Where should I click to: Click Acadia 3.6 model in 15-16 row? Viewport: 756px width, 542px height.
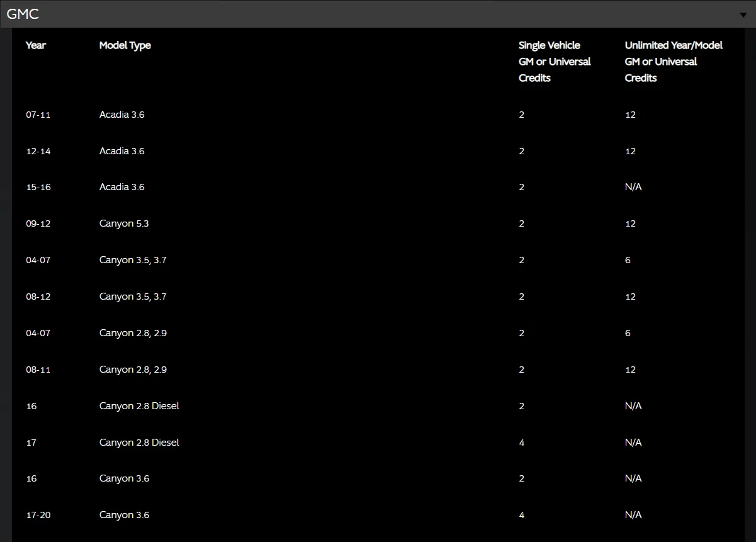click(x=122, y=187)
